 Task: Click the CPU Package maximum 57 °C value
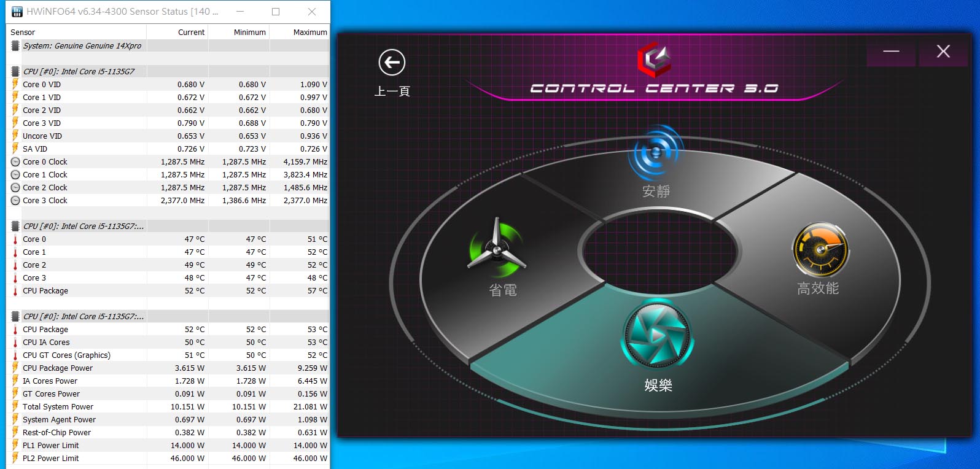click(x=317, y=291)
